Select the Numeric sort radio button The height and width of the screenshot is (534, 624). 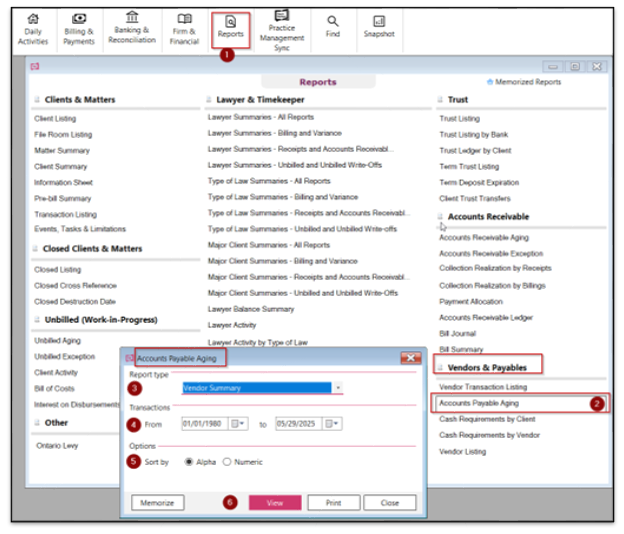click(x=227, y=462)
